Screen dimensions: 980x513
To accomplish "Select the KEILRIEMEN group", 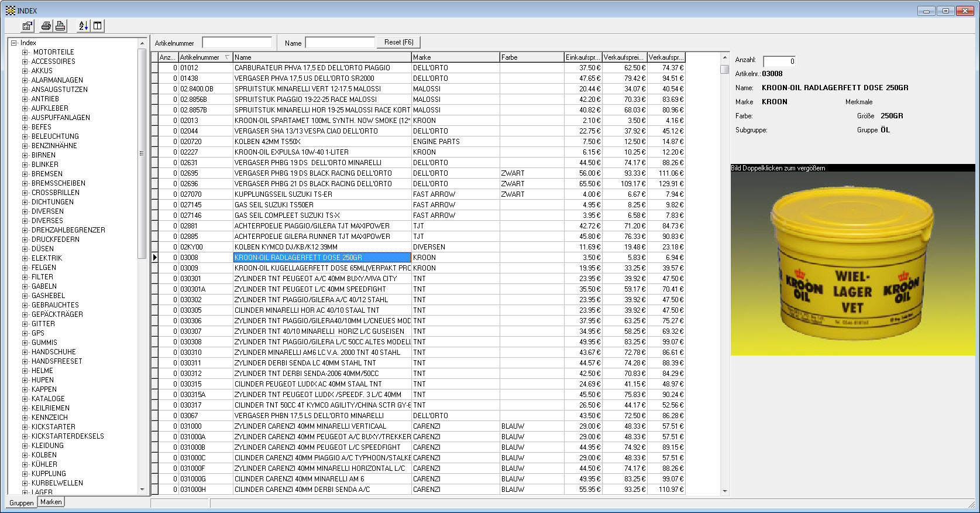I will point(50,408).
